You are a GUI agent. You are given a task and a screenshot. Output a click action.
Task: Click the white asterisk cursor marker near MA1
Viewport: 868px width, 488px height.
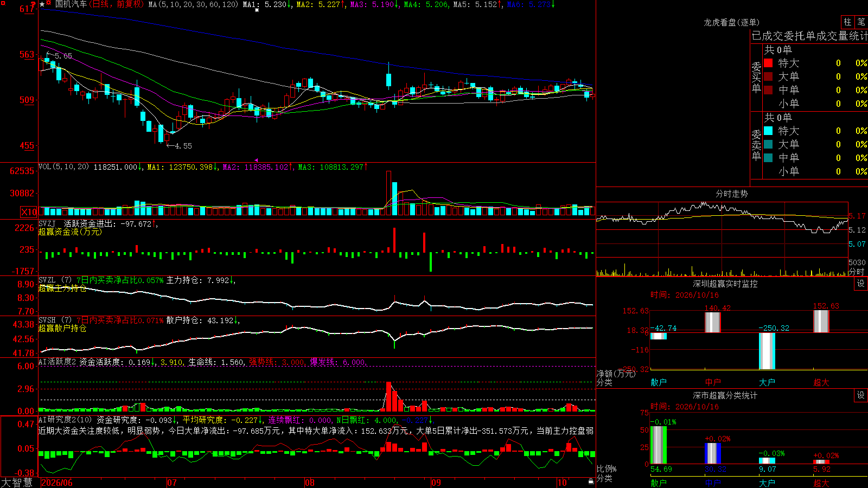click(x=257, y=10)
